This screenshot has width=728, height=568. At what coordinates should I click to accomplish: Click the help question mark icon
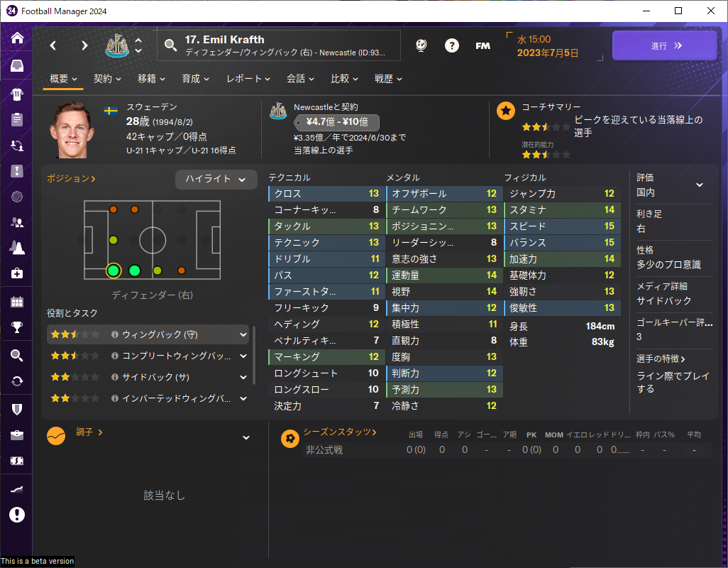pyautogui.click(x=452, y=45)
